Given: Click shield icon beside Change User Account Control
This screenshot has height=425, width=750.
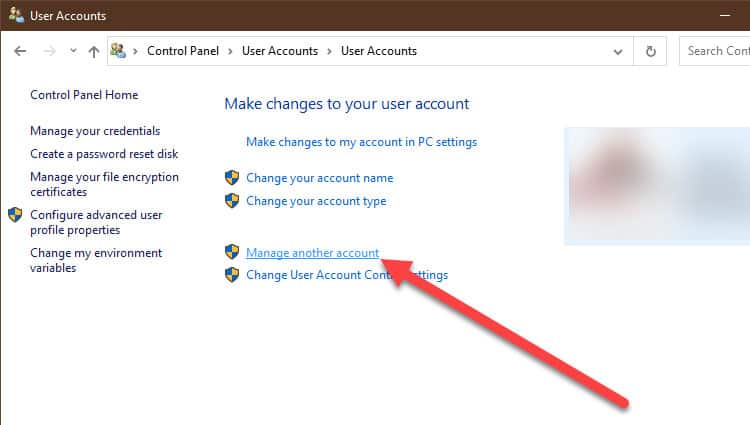Looking at the screenshot, I should coord(232,275).
